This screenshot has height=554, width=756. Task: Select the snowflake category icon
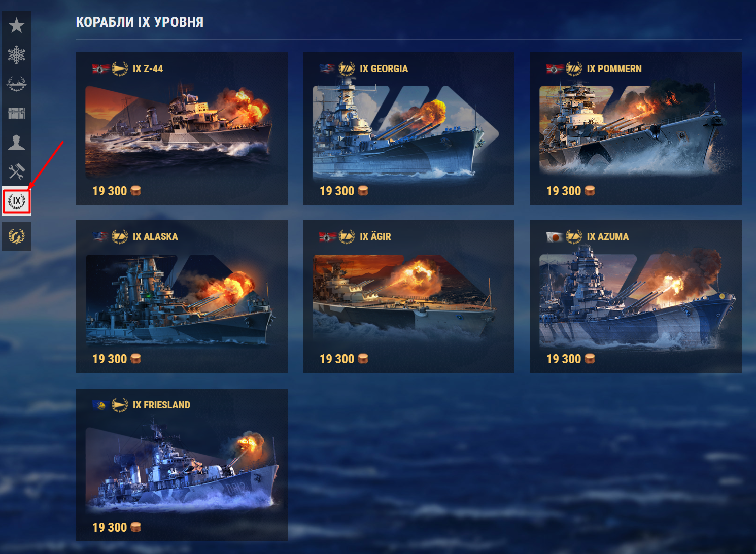coord(17,55)
